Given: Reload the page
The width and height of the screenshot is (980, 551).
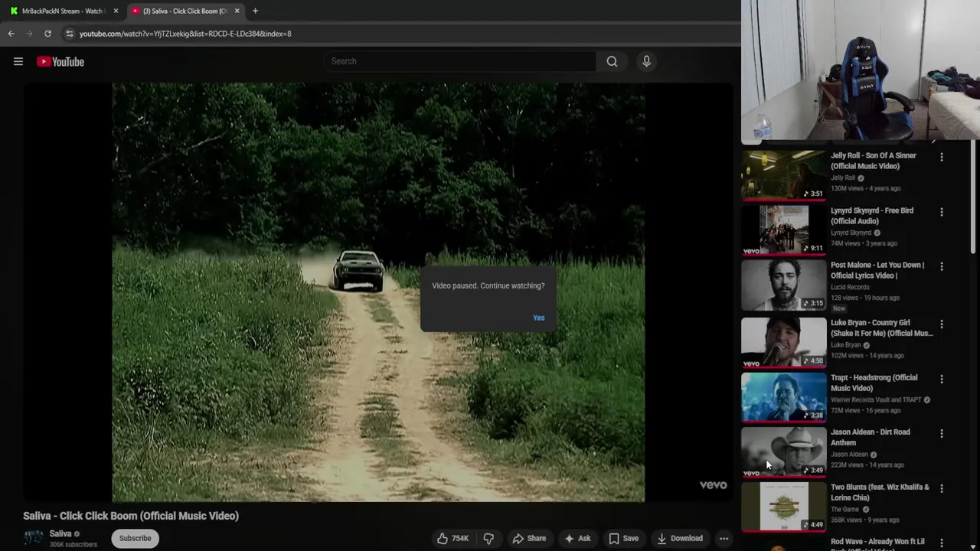Looking at the screenshot, I should (47, 34).
